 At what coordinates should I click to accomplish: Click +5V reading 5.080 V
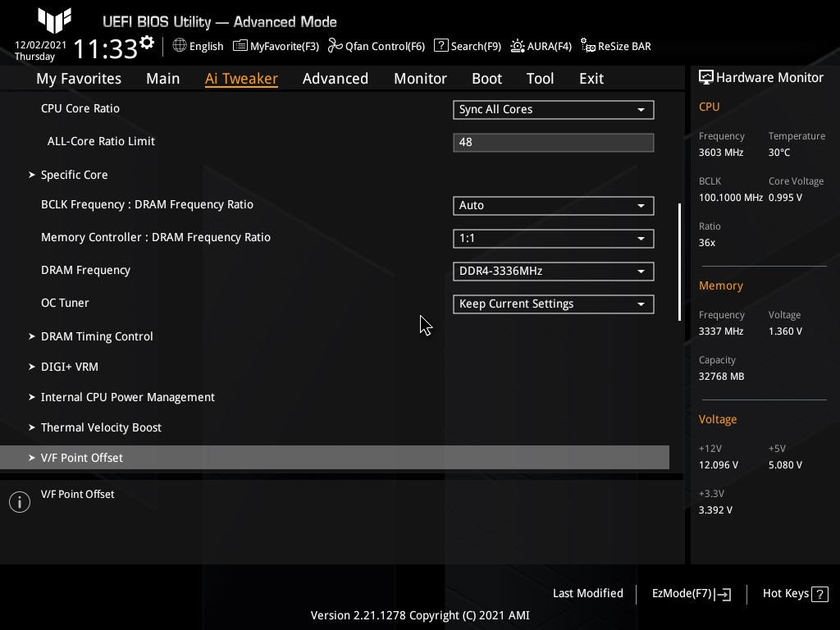pyautogui.click(x=785, y=465)
